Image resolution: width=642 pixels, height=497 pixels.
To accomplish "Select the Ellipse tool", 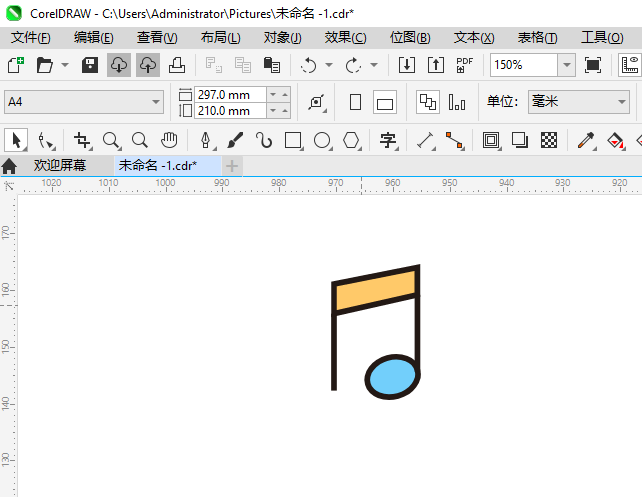I will (322, 140).
